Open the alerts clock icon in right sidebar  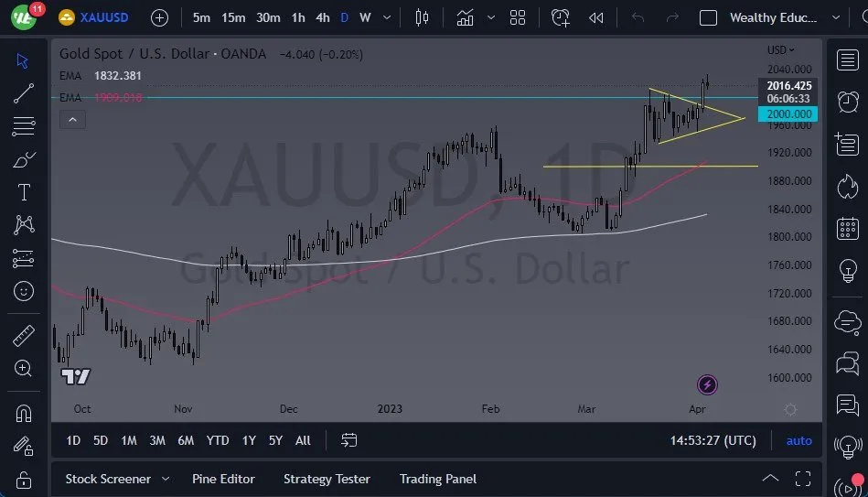tap(848, 102)
